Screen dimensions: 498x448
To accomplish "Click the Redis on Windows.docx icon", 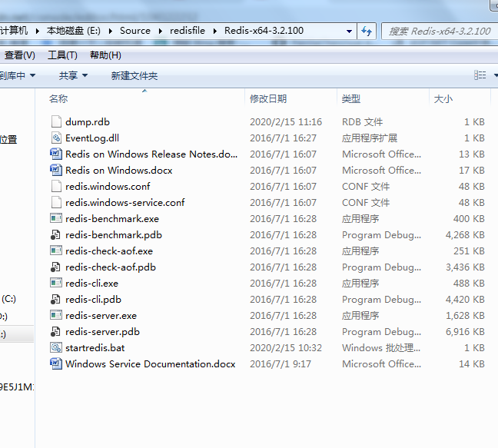I will (x=56, y=170).
